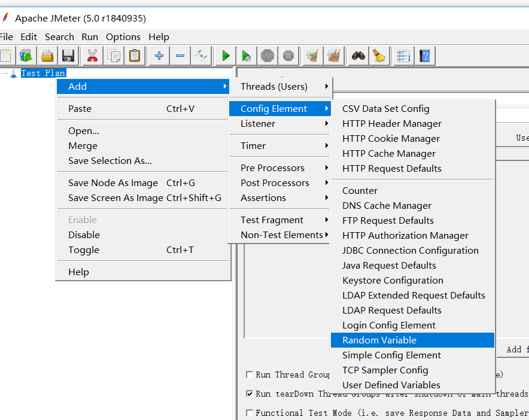The height and width of the screenshot is (420, 529).
Task: Pick Java Request Defaults
Action: 412,266
